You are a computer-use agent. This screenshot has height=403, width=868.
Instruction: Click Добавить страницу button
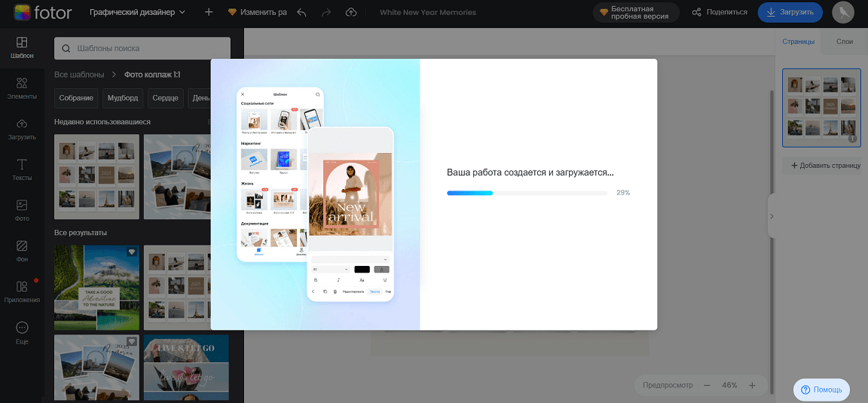[825, 165]
